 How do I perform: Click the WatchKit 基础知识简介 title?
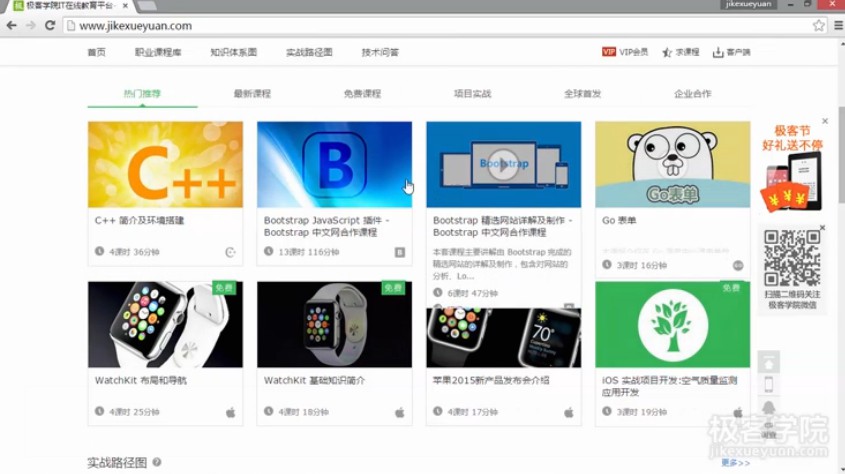click(x=314, y=380)
